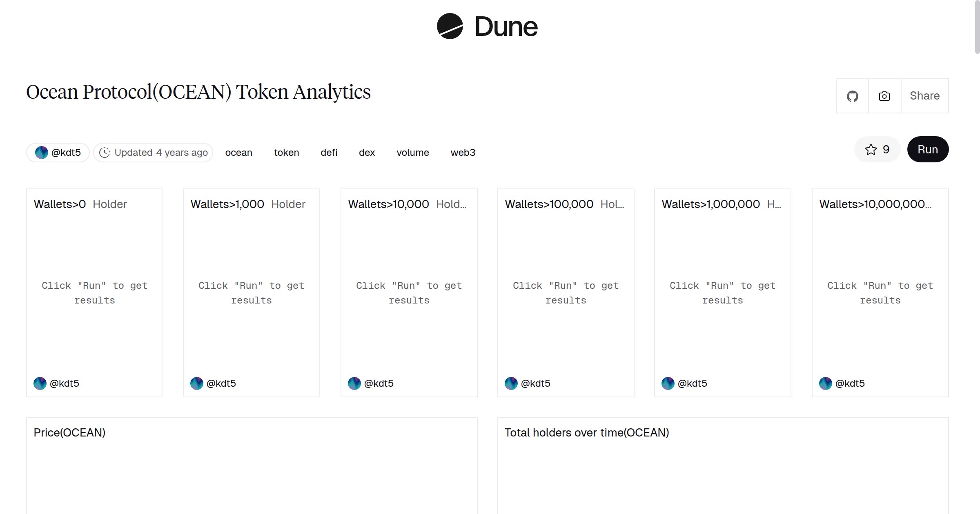
Task: Click the Updated 4 years ago chip
Action: (x=153, y=152)
